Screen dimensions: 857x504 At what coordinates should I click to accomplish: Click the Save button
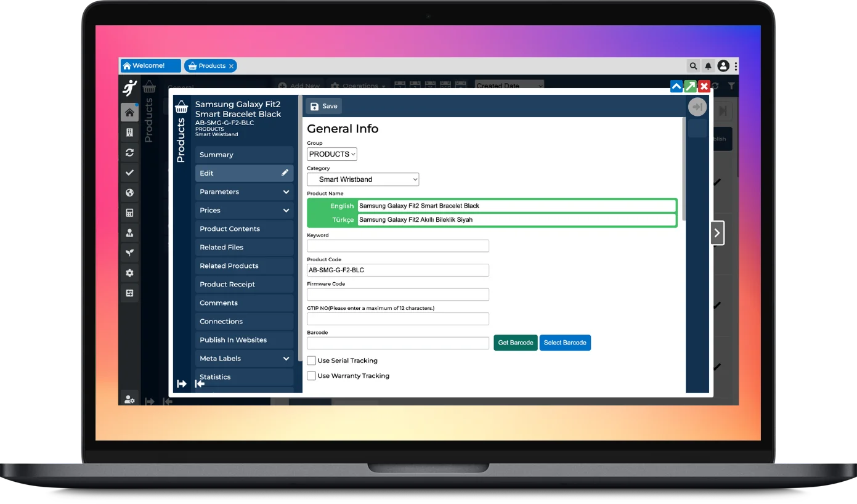point(324,106)
